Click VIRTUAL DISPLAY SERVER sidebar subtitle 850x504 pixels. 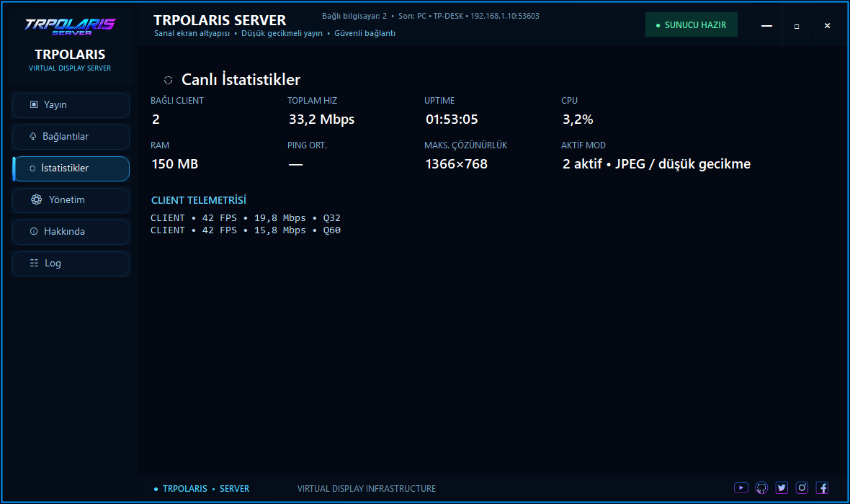tap(70, 68)
